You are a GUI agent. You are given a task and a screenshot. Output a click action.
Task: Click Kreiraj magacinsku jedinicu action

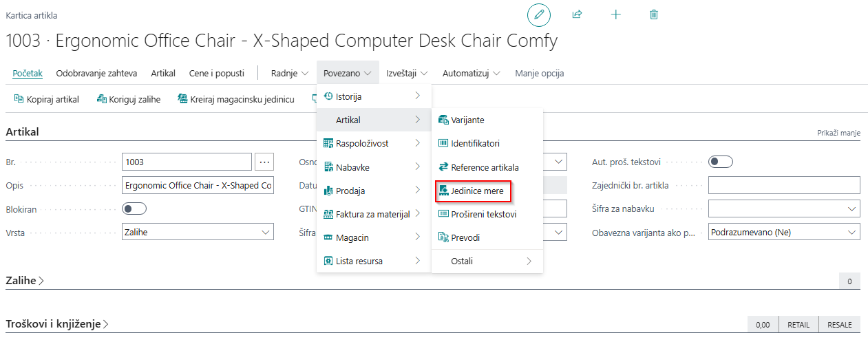point(235,99)
